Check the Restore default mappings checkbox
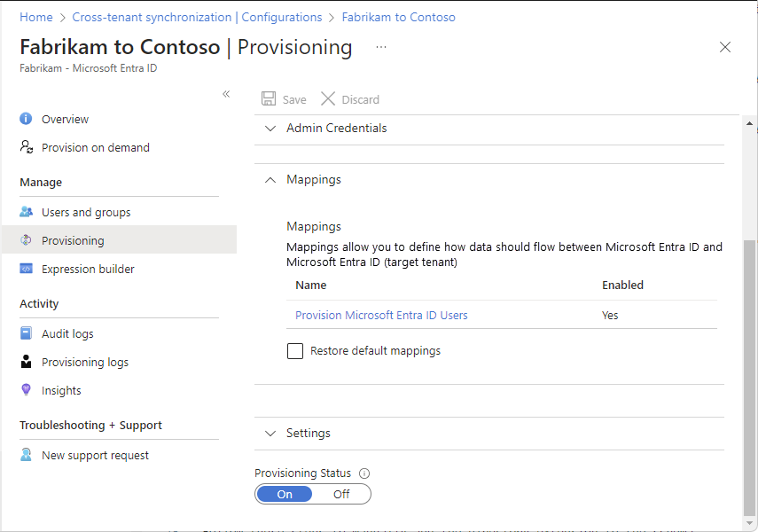 [x=295, y=351]
